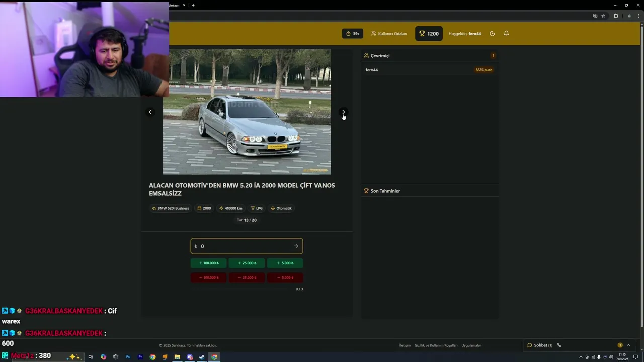This screenshot has width=644, height=362.
Task: Expand the chat bar chevron
Action: (x=628, y=345)
